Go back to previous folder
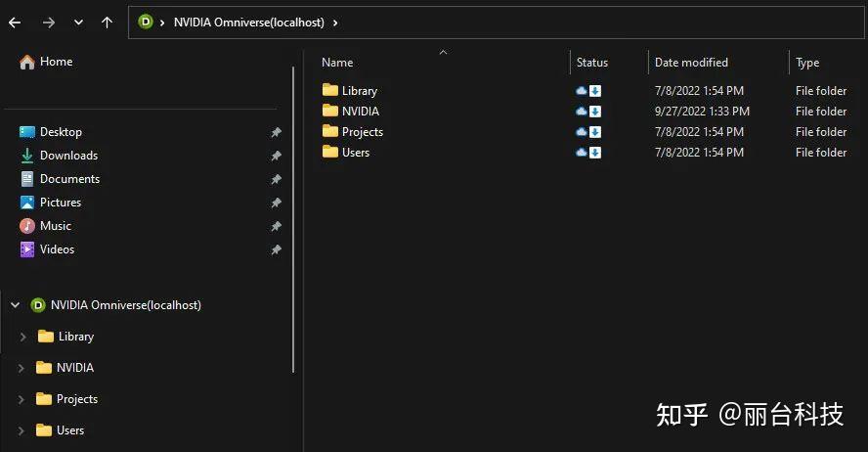This screenshot has width=868, height=452. coord(15,23)
